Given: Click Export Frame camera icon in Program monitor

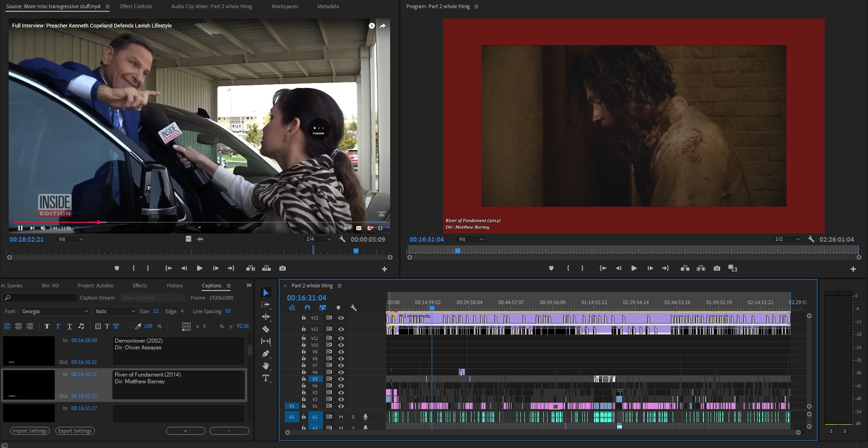Looking at the screenshot, I should pyautogui.click(x=717, y=268).
